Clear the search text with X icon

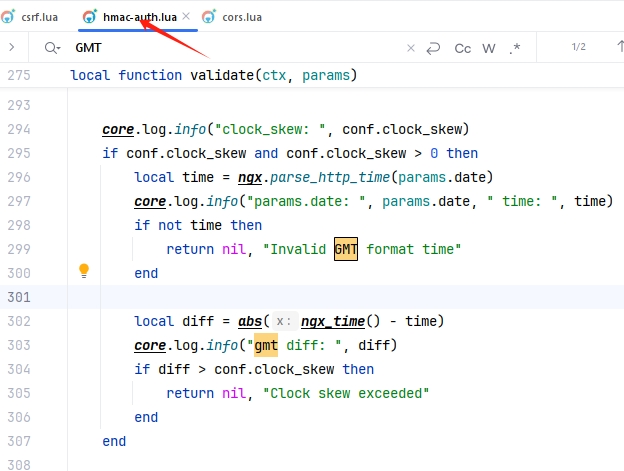coord(411,48)
